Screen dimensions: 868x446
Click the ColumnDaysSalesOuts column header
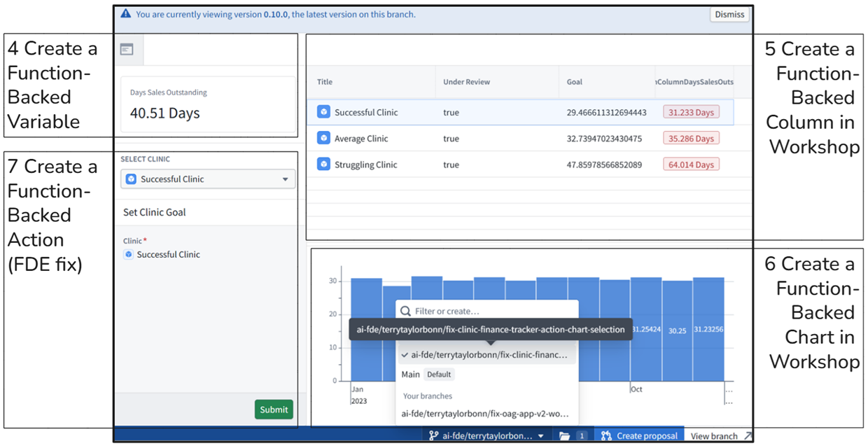694,82
